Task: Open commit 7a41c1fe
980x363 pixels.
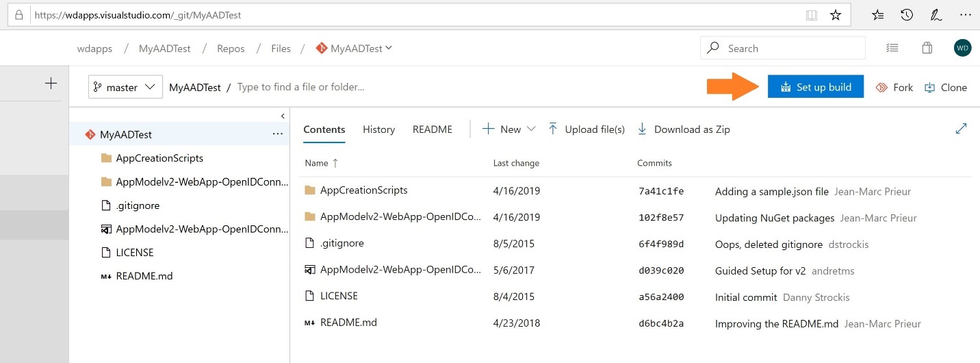Action: [661, 191]
